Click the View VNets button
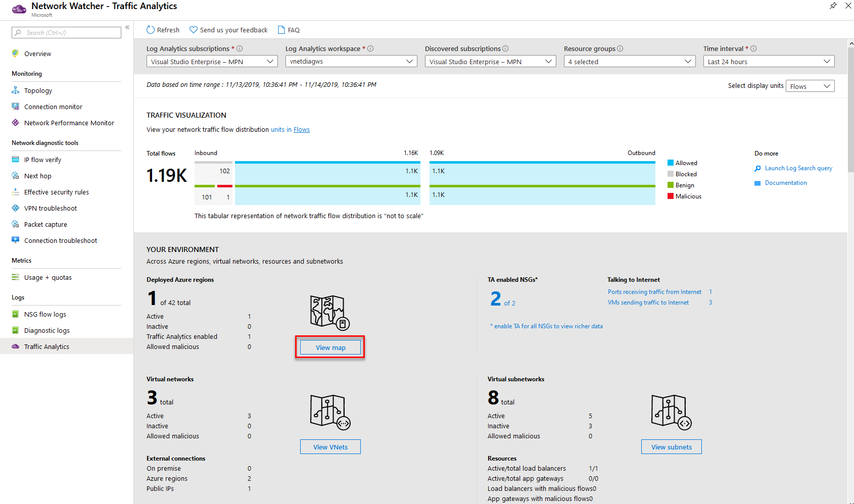Image resolution: width=854 pixels, height=504 pixels. [x=330, y=447]
